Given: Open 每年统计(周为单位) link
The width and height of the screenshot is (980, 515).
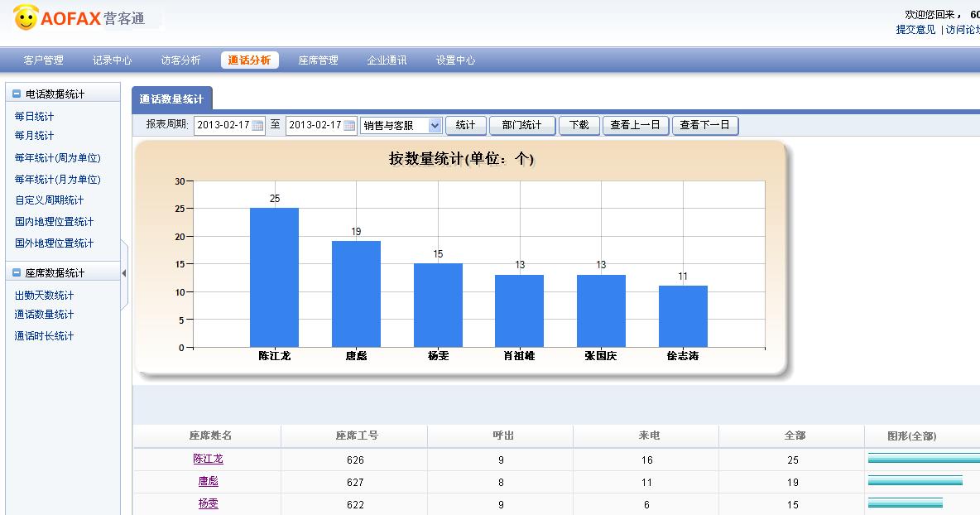Looking at the screenshot, I should pyautogui.click(x=57, y=158).
